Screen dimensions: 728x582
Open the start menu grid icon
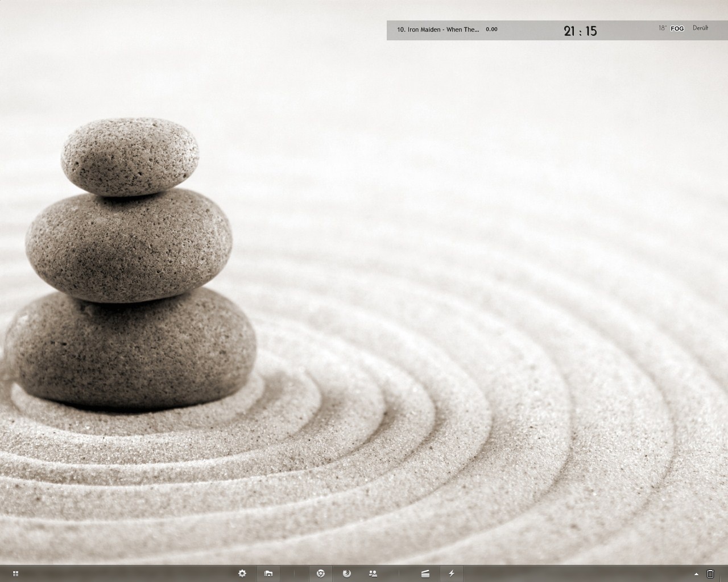tap(15, 574)
